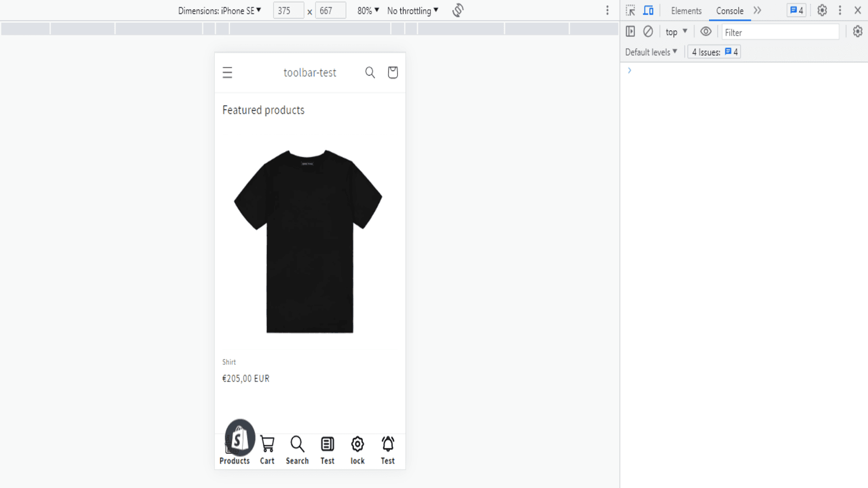
Task: Open the top frame context dropdown
Action: (675, 31)
